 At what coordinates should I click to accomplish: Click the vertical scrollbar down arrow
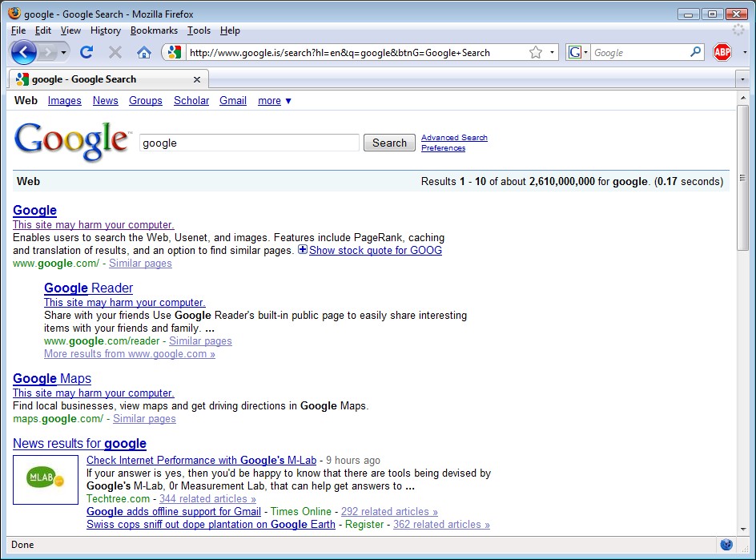click(x=742, y=529)
